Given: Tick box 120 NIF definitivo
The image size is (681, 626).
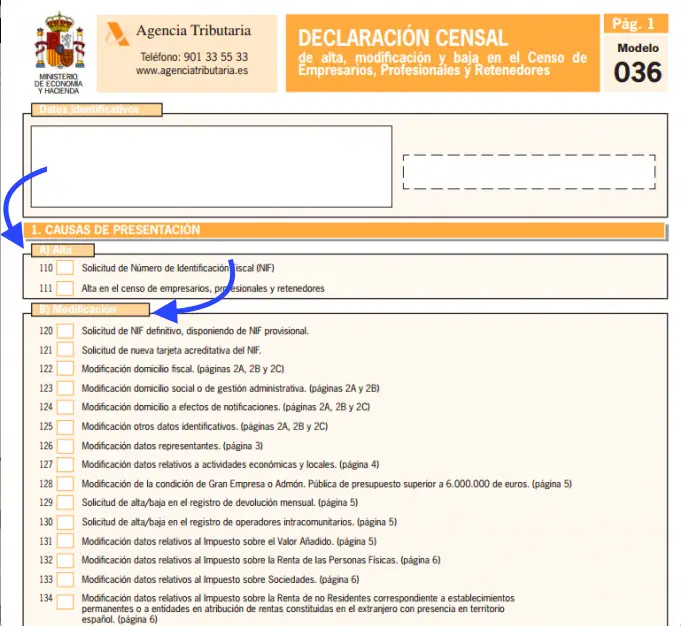Looking at the screenshot, I should point(65,331).
